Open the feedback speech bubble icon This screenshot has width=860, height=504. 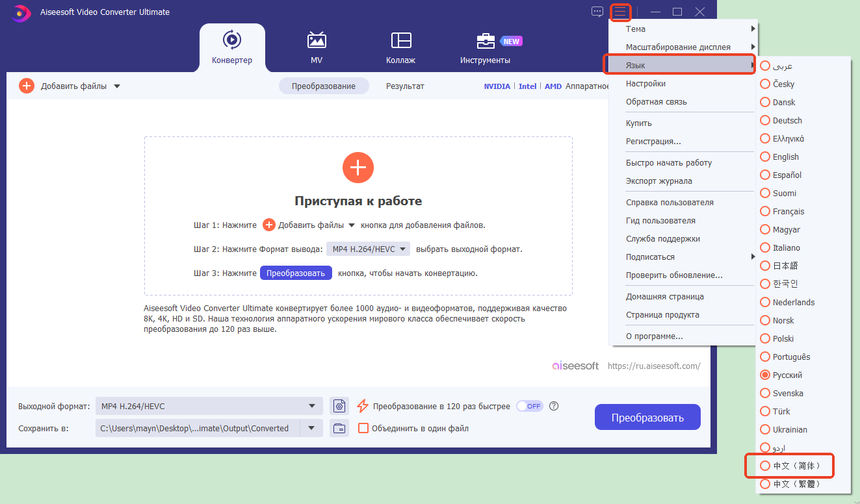[x=597, y=11]
